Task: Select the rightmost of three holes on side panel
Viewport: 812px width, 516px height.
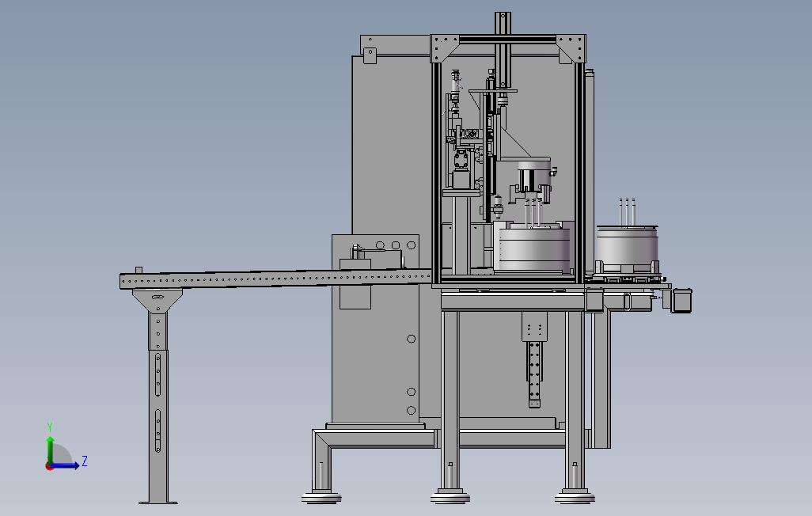Action: coord(412,245)
